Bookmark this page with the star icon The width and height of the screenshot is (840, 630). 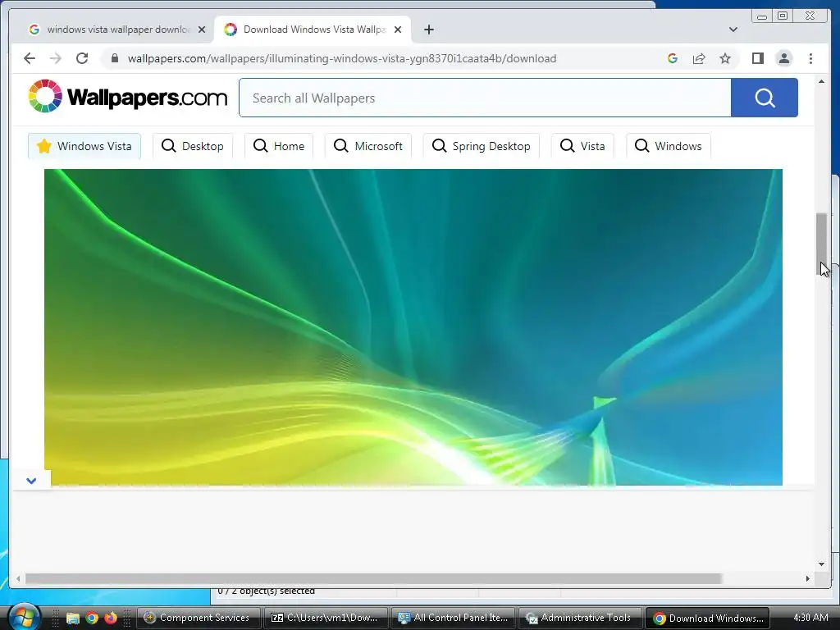tap(725, 58)
